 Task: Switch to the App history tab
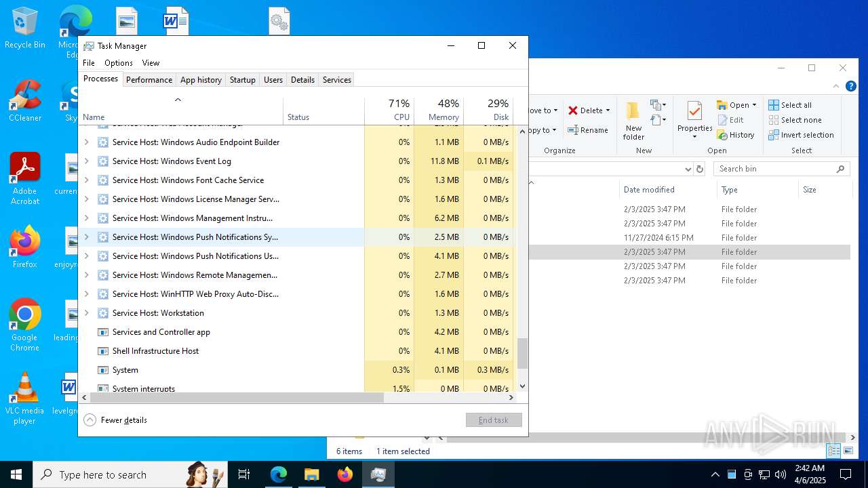201,80
